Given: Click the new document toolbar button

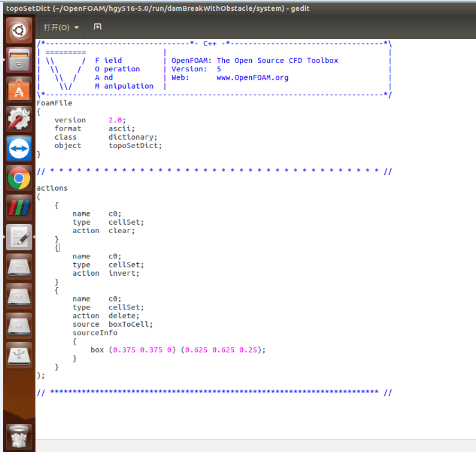Looking at the screenshot, I should [98, 27].
